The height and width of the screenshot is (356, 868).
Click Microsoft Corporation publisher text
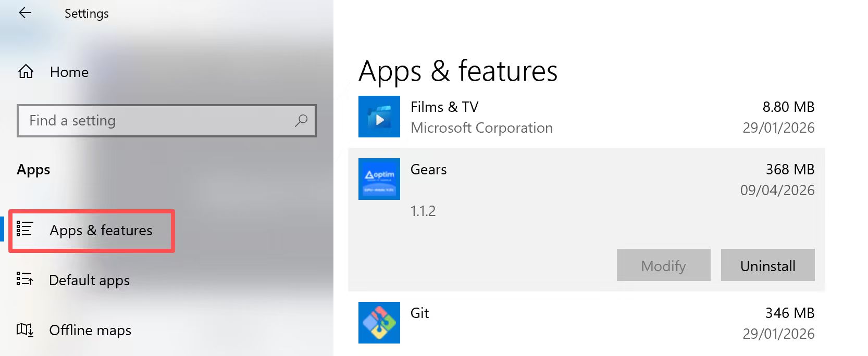coord(481,128)
